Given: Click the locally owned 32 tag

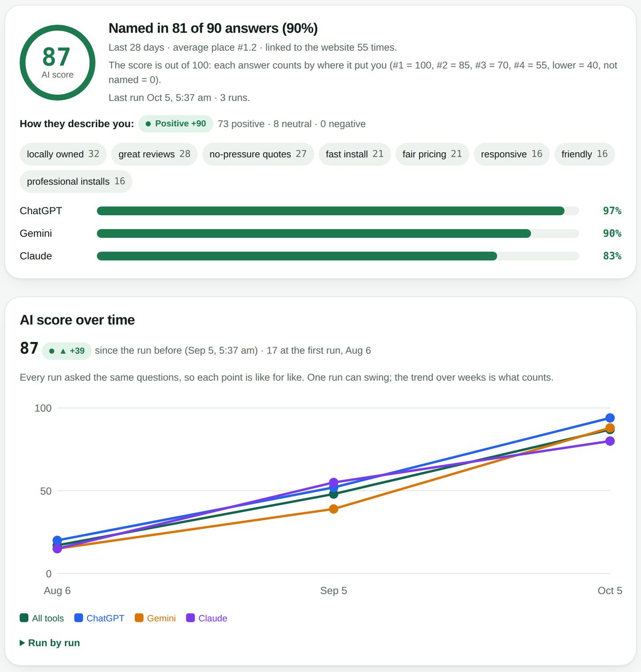Looking at the screenshot, I should point(63,154).
